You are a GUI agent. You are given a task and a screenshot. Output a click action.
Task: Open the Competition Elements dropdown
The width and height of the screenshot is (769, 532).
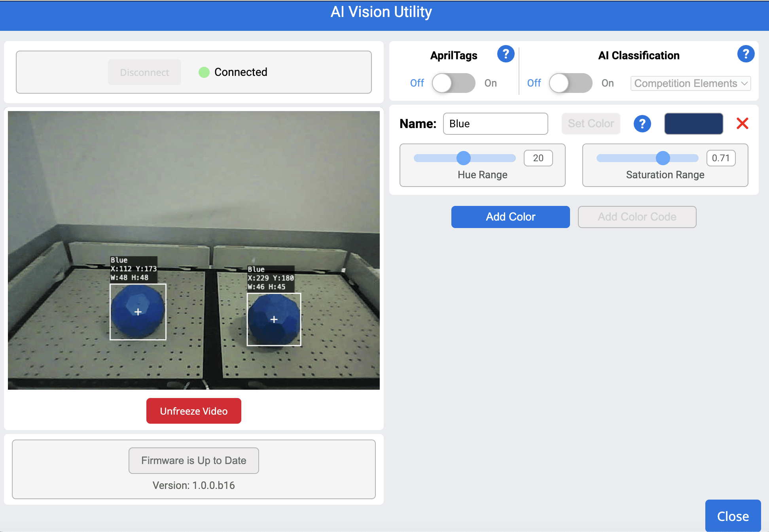[690, 83]
